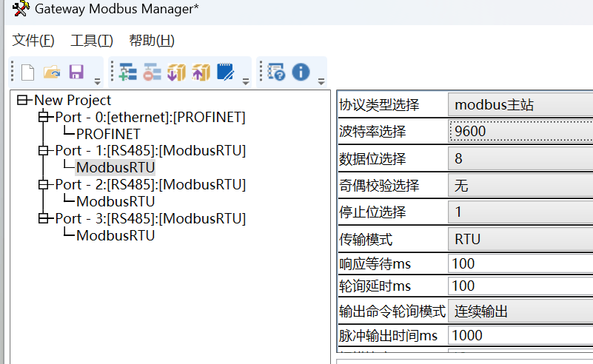Open 输出命令轮询模式 dropdown showing 连续输出
This screenshot has width=593, height=364.
point(520,311)
